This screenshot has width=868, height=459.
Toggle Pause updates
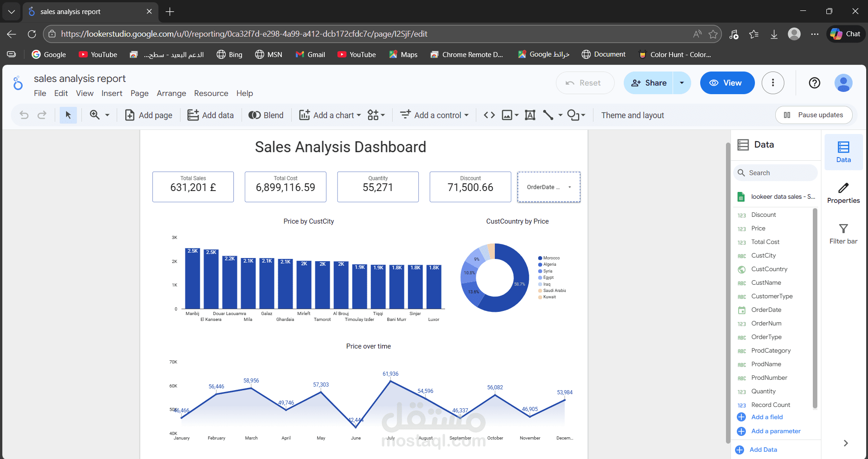(x=813, y=115)
